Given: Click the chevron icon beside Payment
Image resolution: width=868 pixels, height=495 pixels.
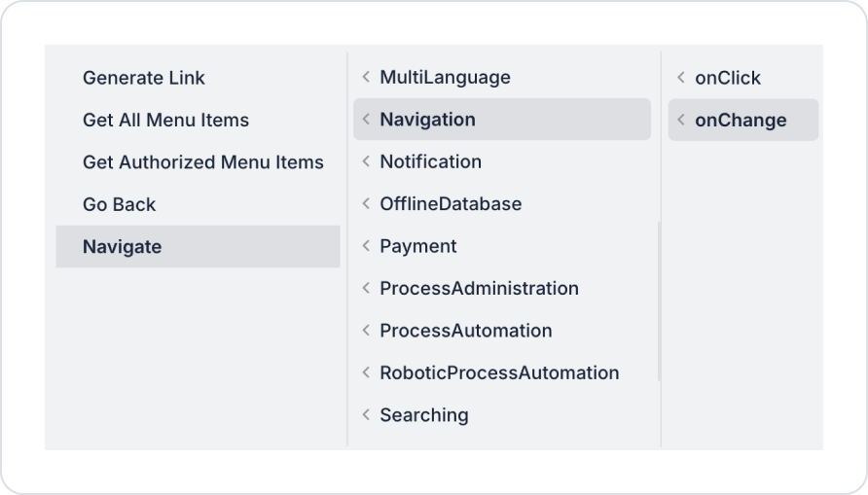Looking at the screenshot, I should click(366, 247).
